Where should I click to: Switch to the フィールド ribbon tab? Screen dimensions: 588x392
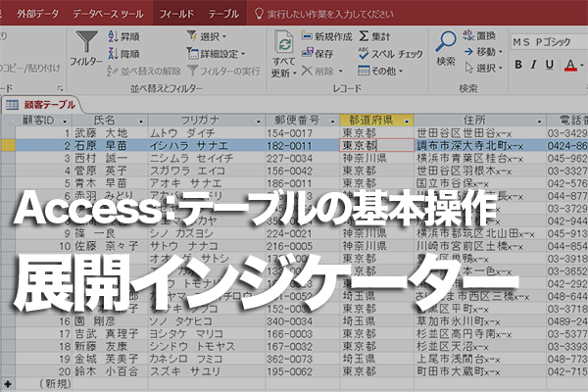click(176, 14)
